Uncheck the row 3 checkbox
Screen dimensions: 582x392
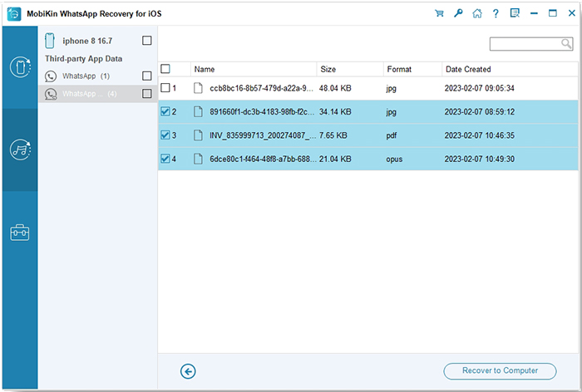pos(165,135)
